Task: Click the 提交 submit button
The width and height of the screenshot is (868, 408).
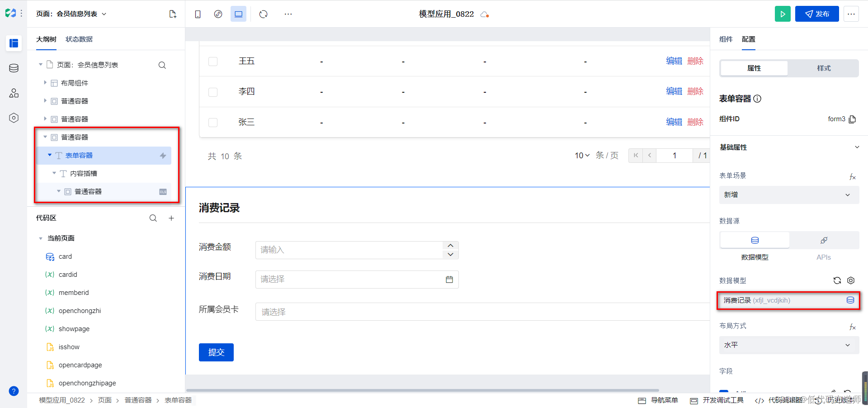Action: click(216, 352)
